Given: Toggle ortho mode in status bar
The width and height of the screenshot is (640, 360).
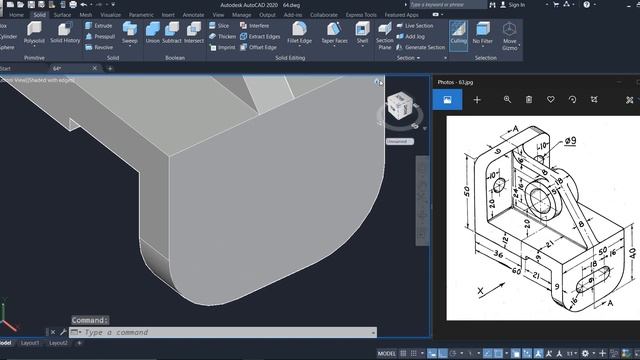Looking at the screenshot, I should coord(442,353).
